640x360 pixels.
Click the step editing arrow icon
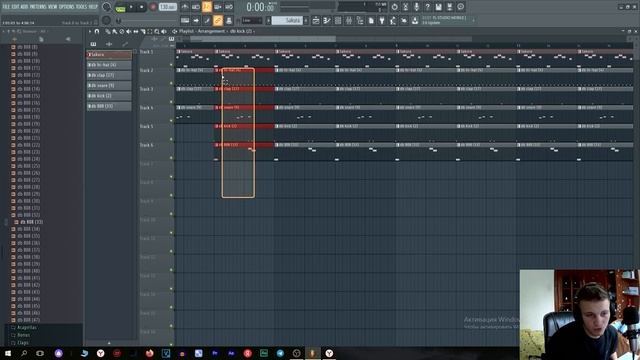tap(196, 20)
